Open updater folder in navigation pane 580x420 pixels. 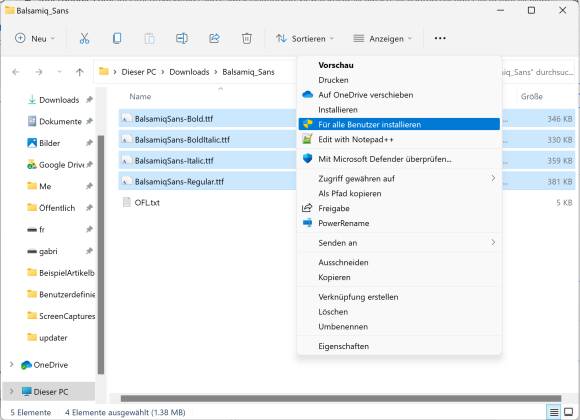[53, 338]
